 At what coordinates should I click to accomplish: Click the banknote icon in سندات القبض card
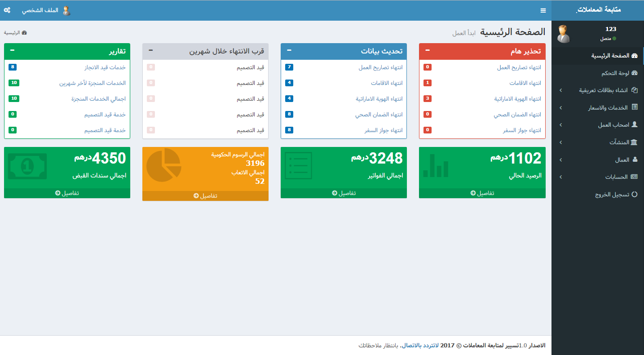pos(27,166)
